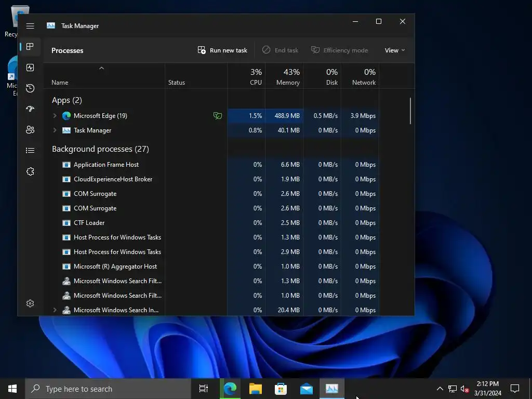
Task: Sort by the Disk column header
Action: (322, 76)
